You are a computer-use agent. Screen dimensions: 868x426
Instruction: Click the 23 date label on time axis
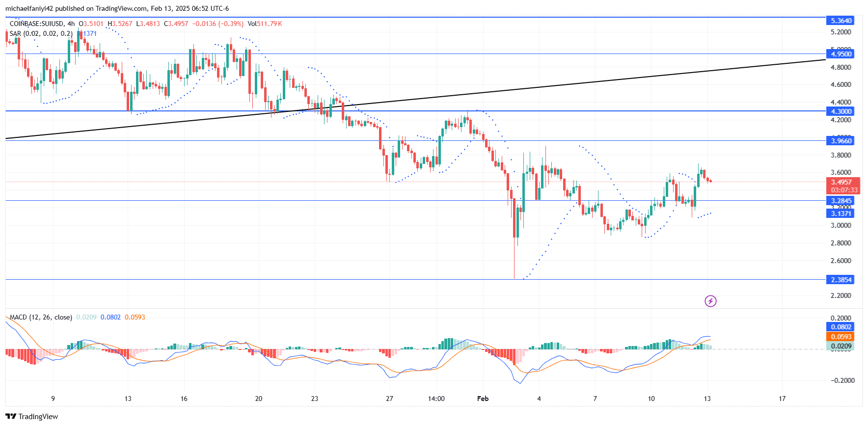pyautogui.click(x=315, y=399)
